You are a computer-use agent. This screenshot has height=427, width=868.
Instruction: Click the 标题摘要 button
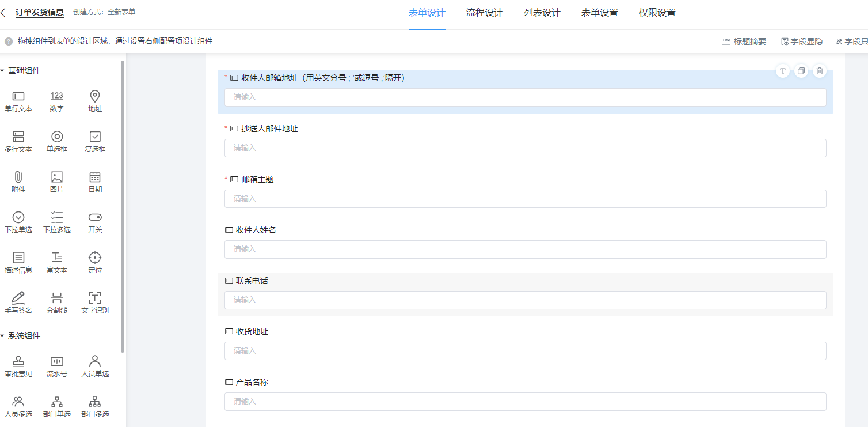tap(744, 41)
